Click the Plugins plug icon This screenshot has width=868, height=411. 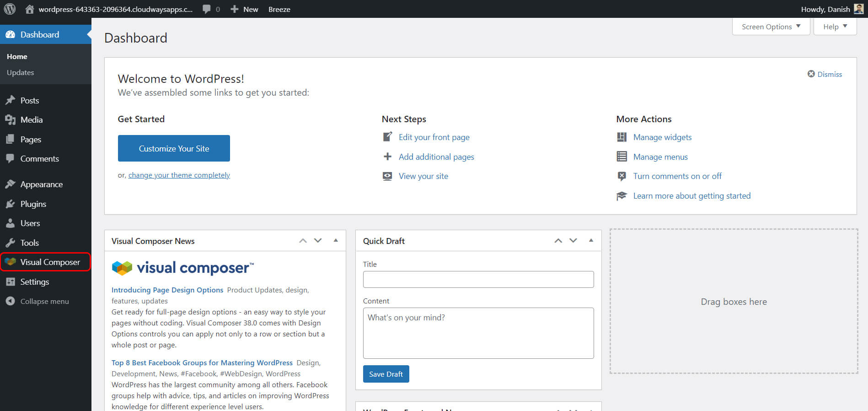coord(10,204)
